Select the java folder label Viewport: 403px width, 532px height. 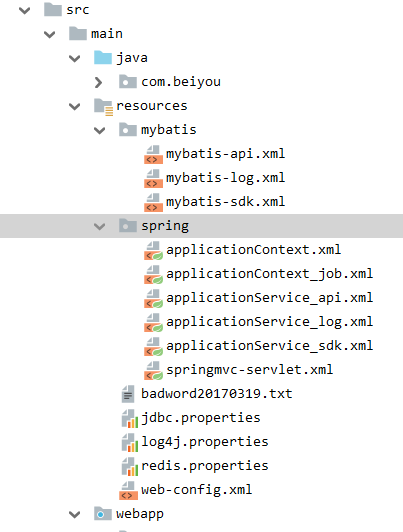point(132,58)
